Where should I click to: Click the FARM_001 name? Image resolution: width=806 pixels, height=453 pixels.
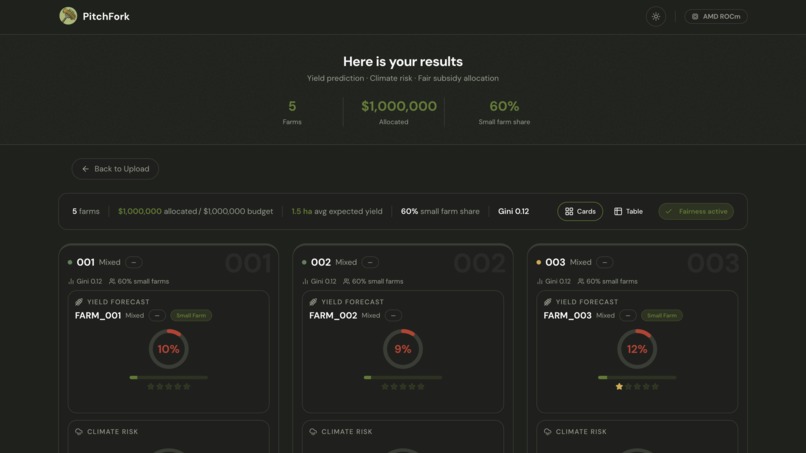pyautogui.click(x=98, y=315)
